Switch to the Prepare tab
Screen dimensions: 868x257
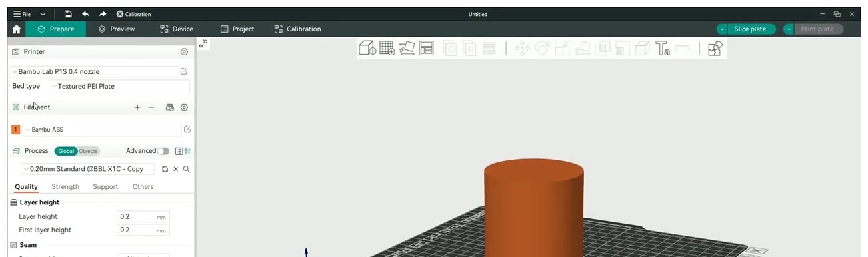(56, 29)
